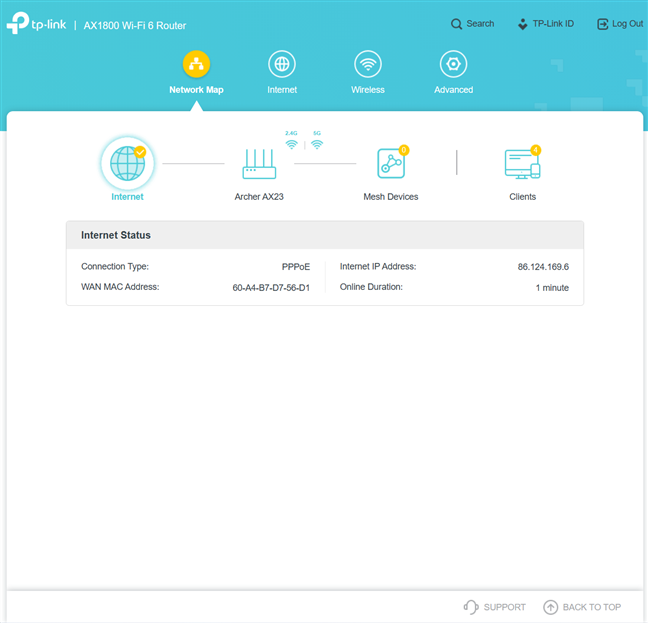
Task: Open the Network Map tab icon
Action: tap(196, 64)
